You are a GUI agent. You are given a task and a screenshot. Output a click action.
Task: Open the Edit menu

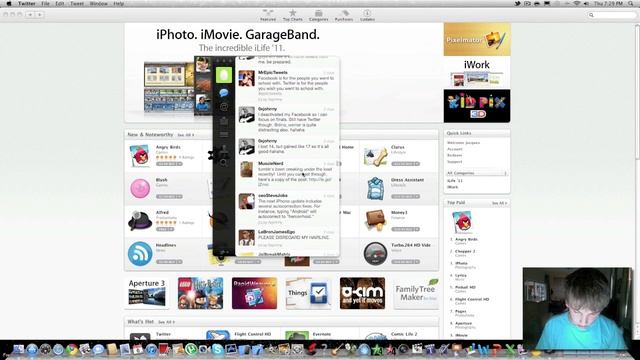(60, 3)
